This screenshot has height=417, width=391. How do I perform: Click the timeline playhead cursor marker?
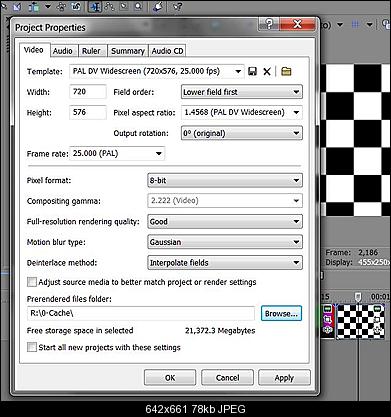pos(358,296)
